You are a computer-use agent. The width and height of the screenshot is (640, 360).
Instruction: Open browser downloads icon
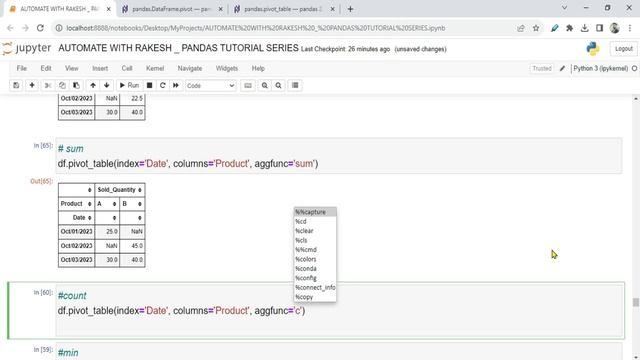(x=584, y=28)
